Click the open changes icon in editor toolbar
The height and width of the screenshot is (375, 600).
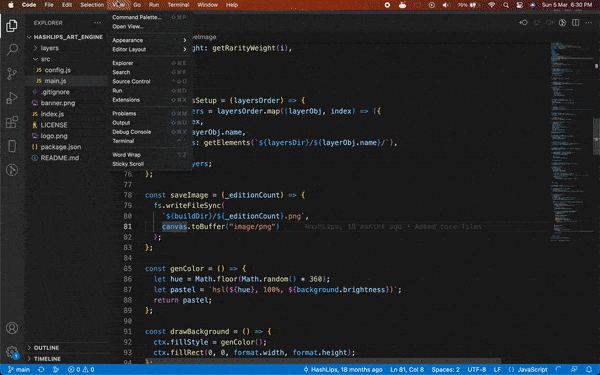coord(523,23)
